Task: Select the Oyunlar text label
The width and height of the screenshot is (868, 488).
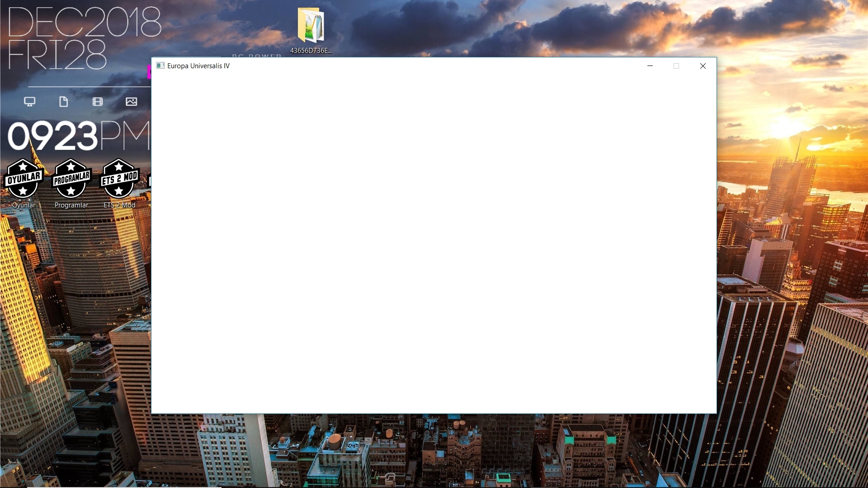Action: (x=24, y=205)
